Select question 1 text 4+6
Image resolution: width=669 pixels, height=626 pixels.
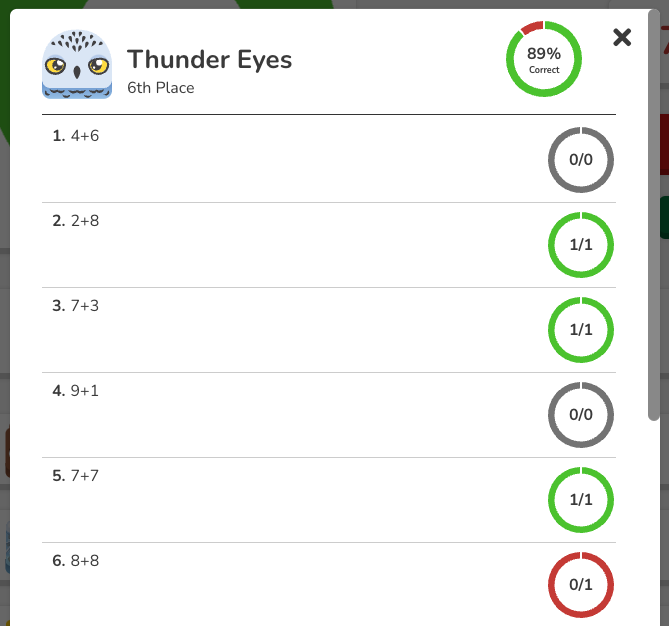coord(85,136)
